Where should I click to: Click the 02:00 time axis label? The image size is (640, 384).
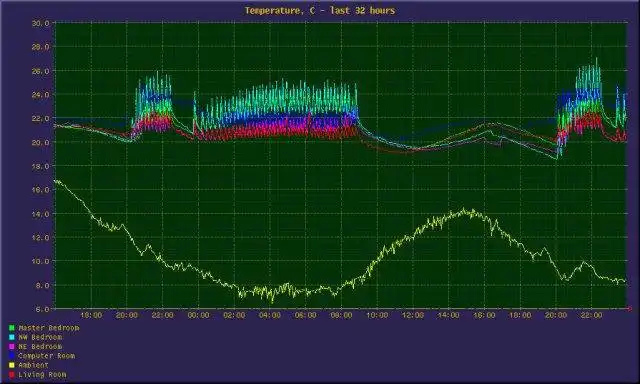tap(234, 315)
